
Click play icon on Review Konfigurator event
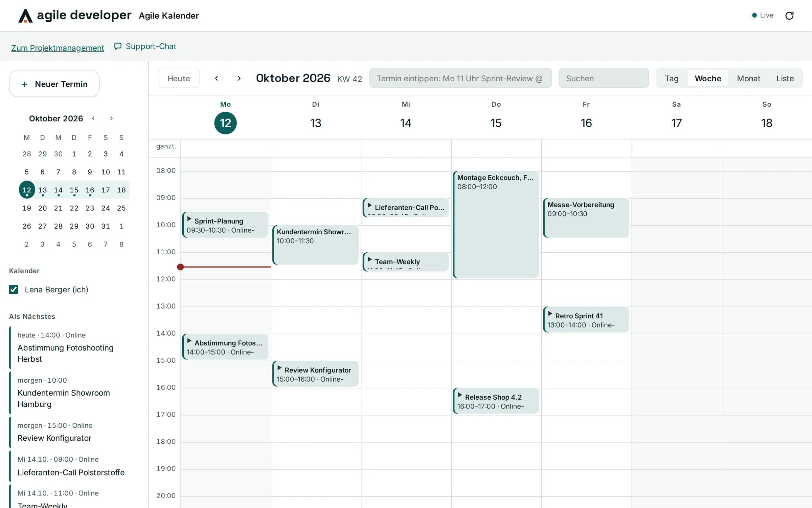click(279, 368)
